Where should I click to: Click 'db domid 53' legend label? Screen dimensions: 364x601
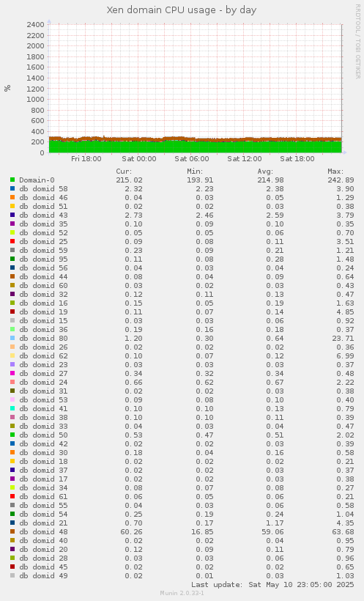click(43, 399)
